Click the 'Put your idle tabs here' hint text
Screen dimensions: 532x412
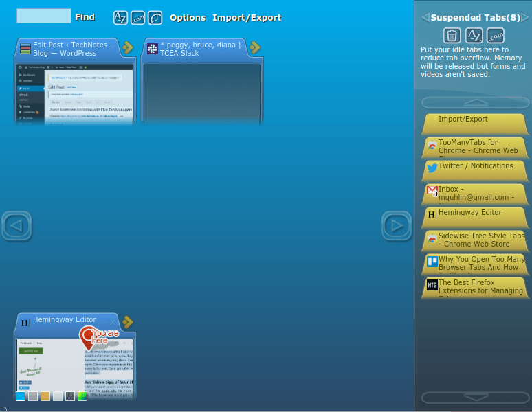pos(473,62)
